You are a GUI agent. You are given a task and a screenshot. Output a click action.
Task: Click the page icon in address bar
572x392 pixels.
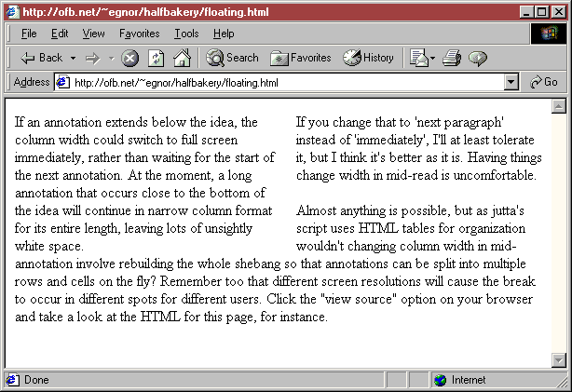(62, 83)
